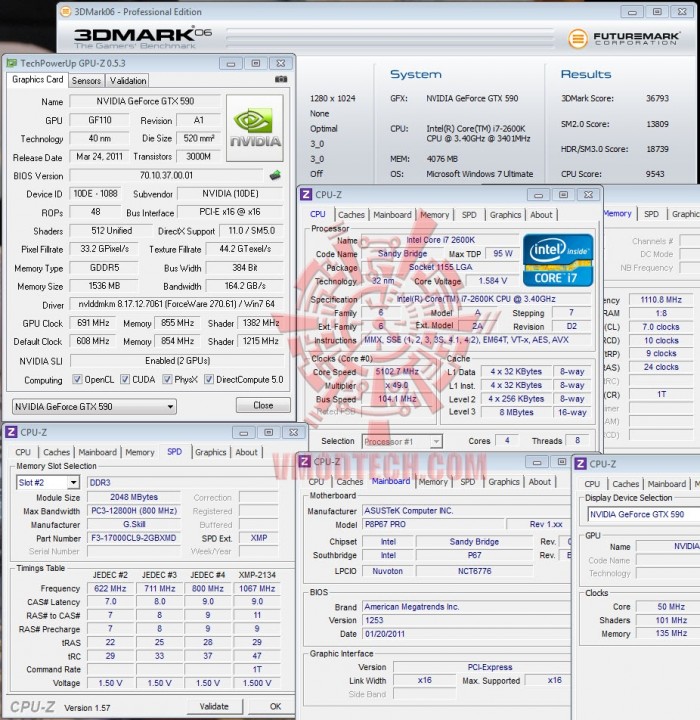Click the 3DMark06 title bar icon

click(66, 11)
